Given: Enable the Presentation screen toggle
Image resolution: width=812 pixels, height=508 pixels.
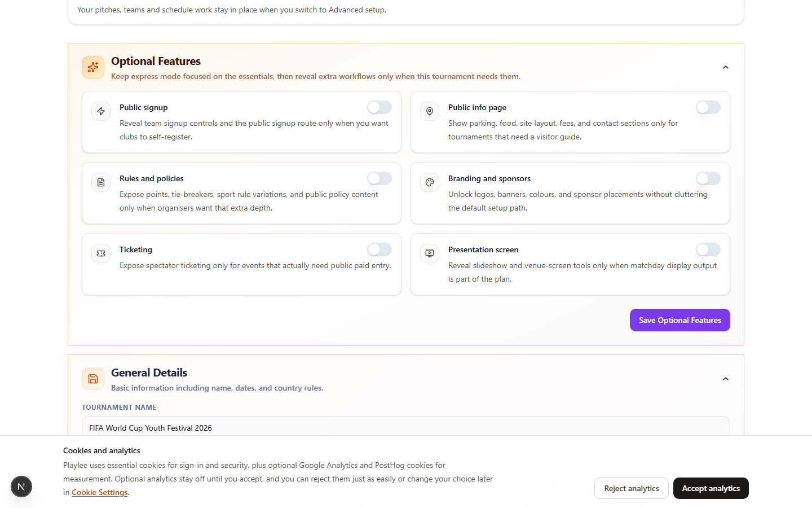Looking at the screenshot, I should coord(708,249).
